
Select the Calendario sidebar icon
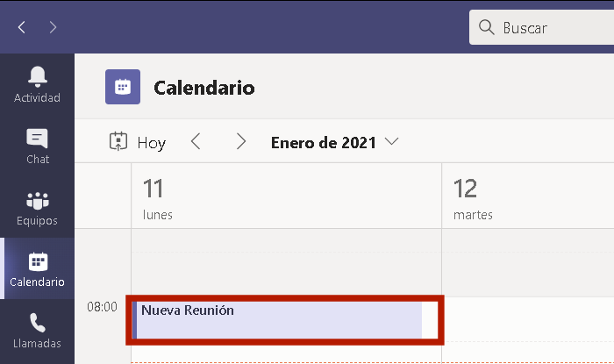click(x=38, y=261)
